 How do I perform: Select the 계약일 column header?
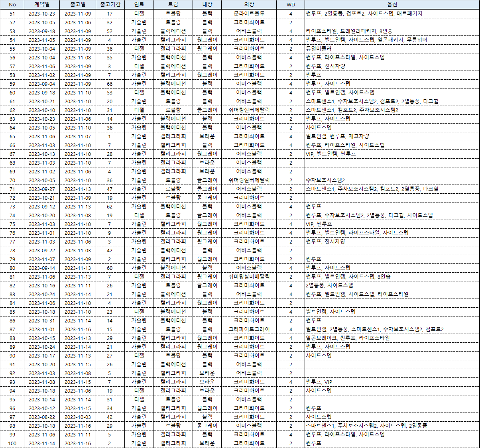click(x=42, y=5)
